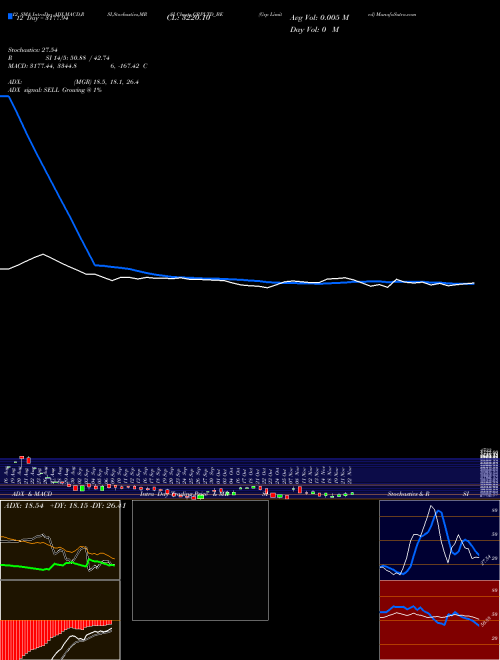The height and width of the screenshot is (660, 500).
Task: Click the 'Stochastics: 27.54' readout
Action: [x=32, y=50]
